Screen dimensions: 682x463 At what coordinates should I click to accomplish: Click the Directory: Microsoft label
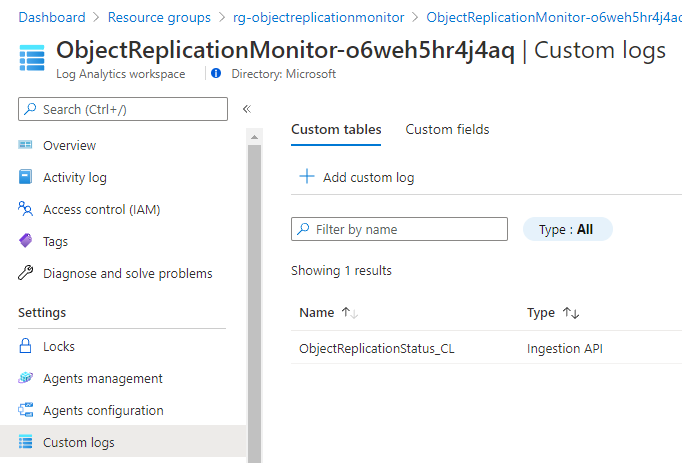coord(283,74)
